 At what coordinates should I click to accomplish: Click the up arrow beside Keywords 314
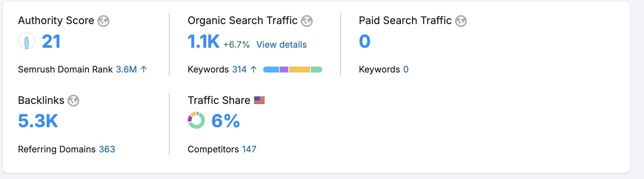click(253, 69)
